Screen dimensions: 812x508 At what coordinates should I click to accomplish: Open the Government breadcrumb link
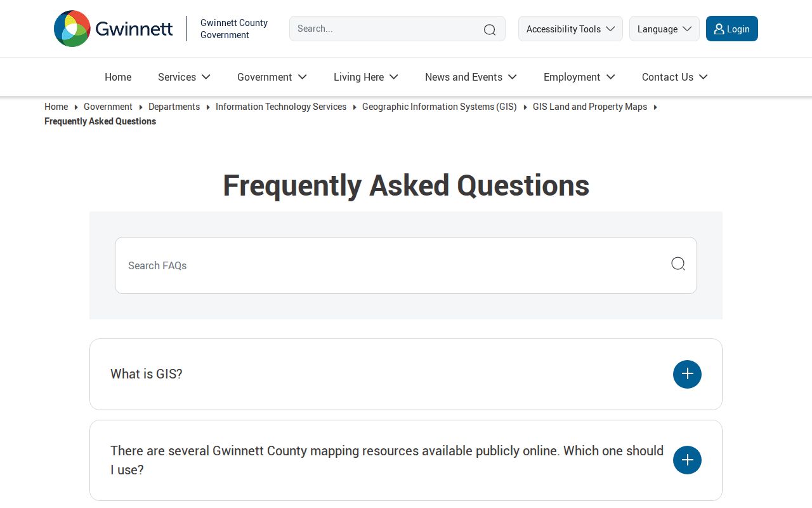pyautogui.click(x=108, y=107)
